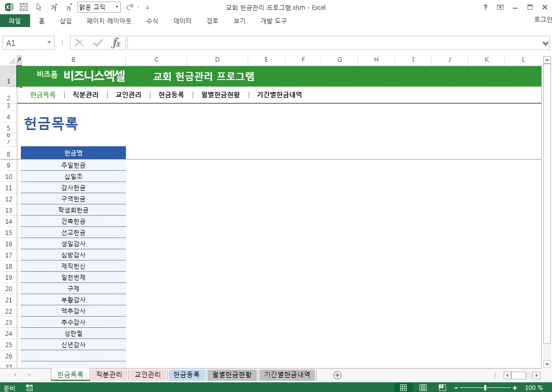
Task: Customize the quick access toolbar dropdown
Action: tap(147, 8)
